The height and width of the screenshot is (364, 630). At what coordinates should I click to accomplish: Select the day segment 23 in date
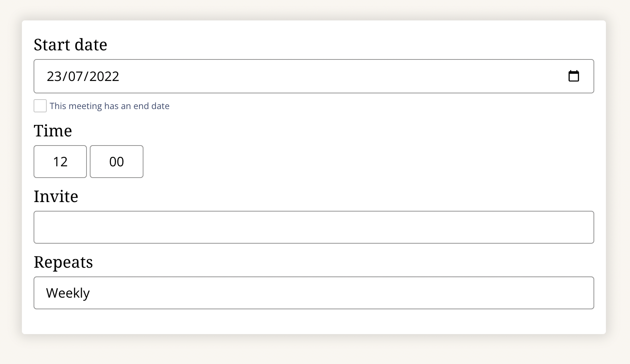pos(54,76)
